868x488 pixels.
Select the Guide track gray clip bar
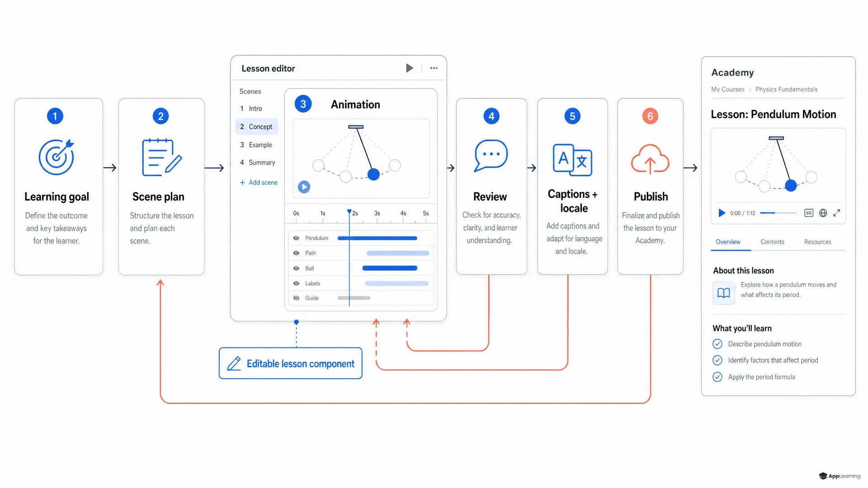click(354, 298)
